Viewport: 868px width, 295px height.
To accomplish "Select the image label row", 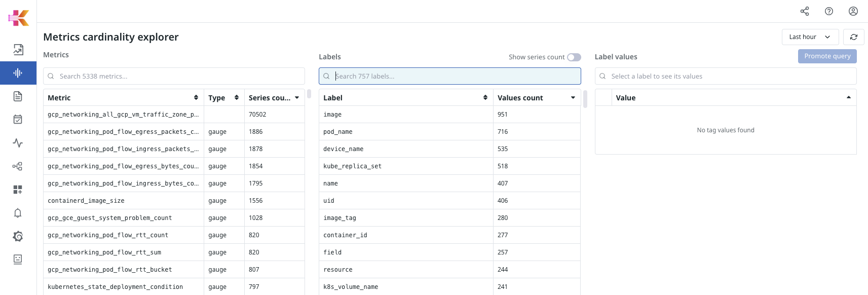I will [x=450, y=115].
